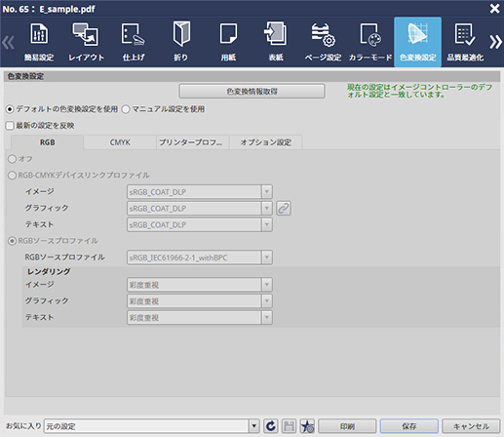Click the お気に入り label

(x=23, y=425)
